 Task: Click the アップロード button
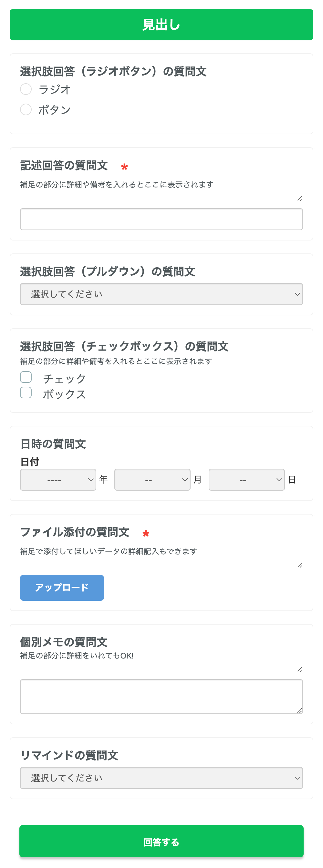pos(62,588)
